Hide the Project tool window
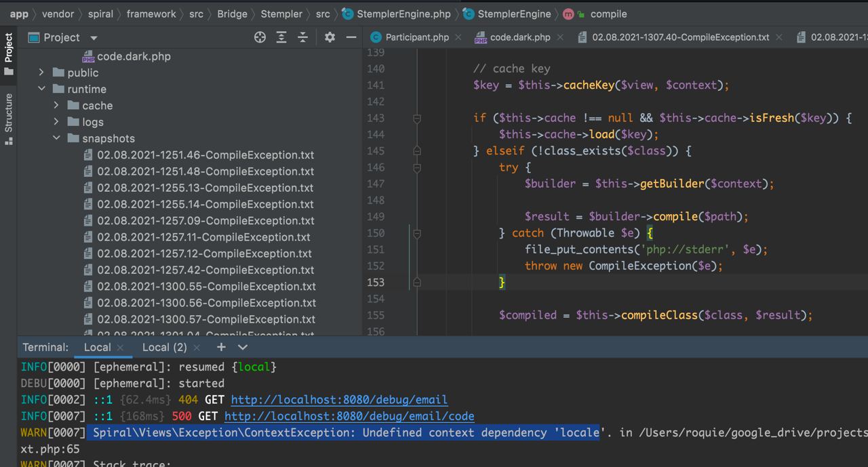Screen dimensions: 868x467 (x=351, y=37)
